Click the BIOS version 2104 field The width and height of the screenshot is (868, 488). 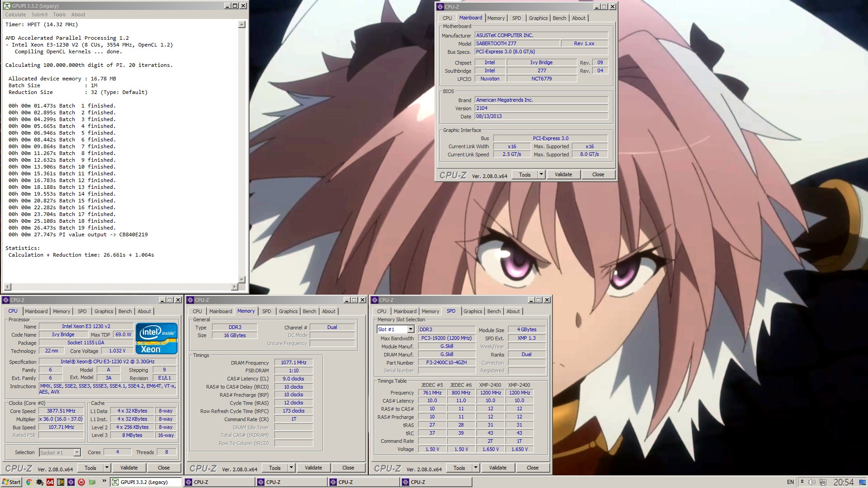click(x=541, y=108)
